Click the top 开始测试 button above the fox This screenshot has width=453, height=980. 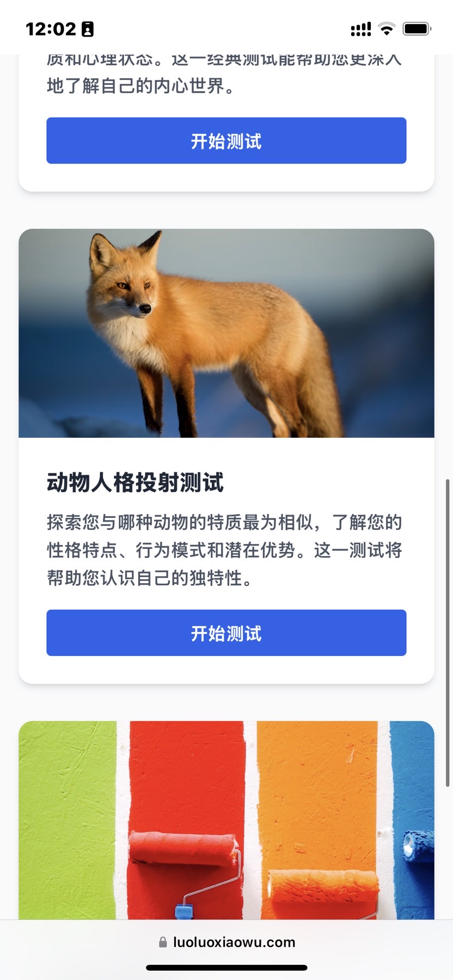coord(226,140)
